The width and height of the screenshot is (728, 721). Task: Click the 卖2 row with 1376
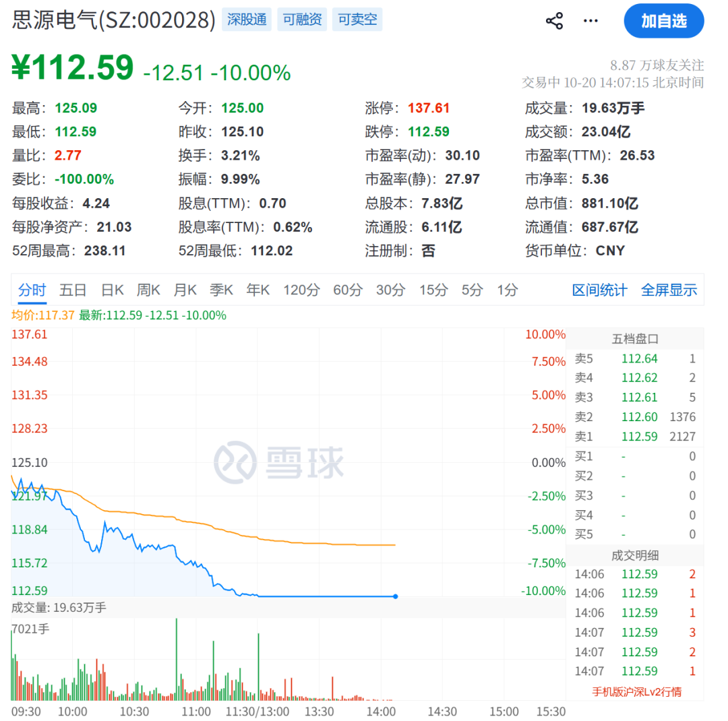coord(635,417)
